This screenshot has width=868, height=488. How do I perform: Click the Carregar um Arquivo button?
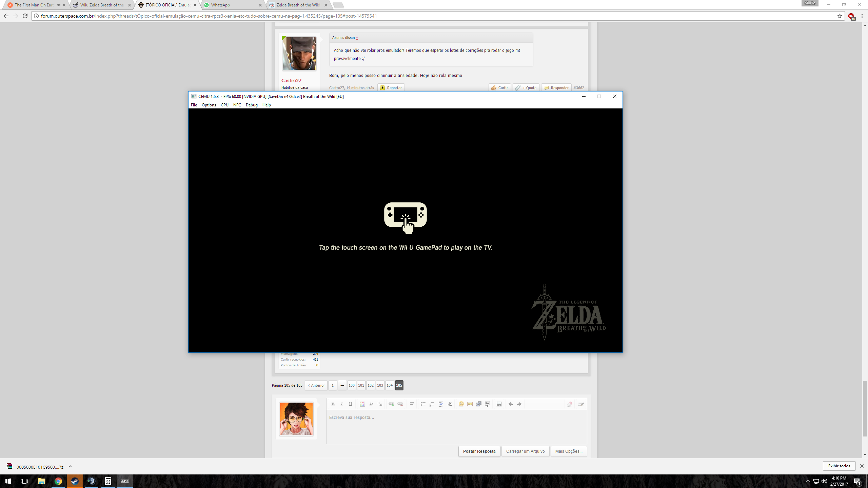pyautogui.click(x=525, y=451)
